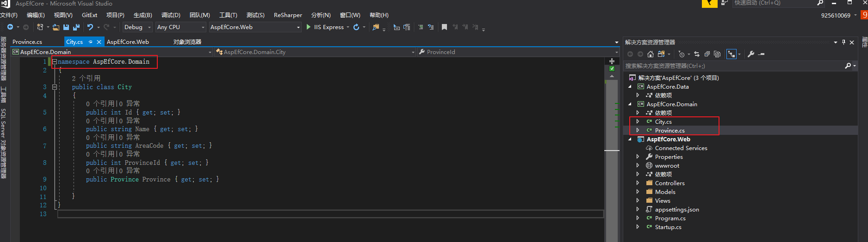The image size is (868, 242).
Task: Click the bookmark icon in toolbar
Action: click(444, 27)
